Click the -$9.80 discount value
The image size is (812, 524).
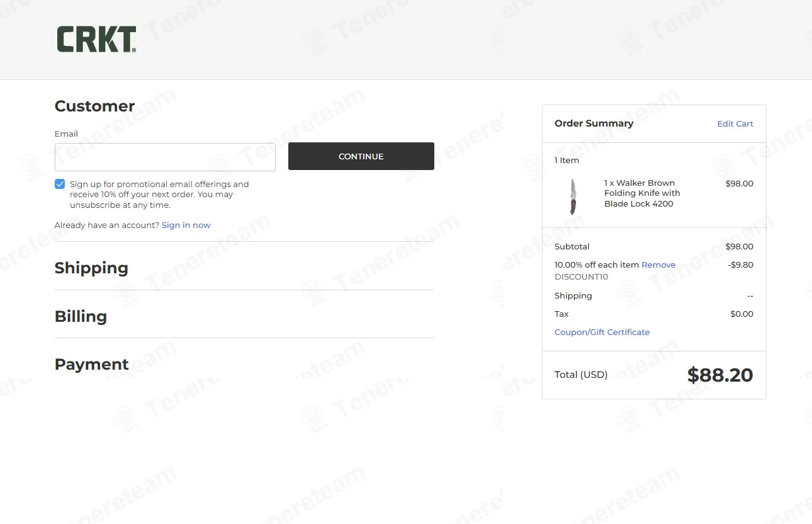(740, 265)
